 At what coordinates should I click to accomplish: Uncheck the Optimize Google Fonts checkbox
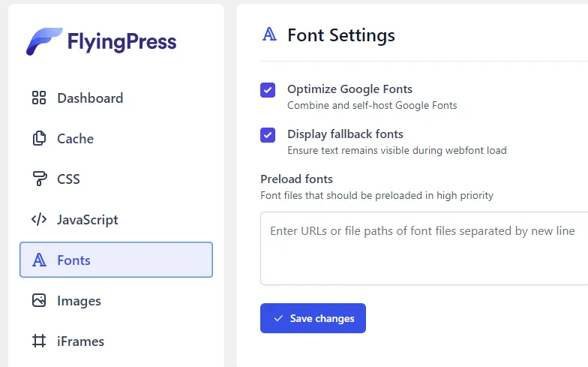pyautogui.click(x=268, y=90)
